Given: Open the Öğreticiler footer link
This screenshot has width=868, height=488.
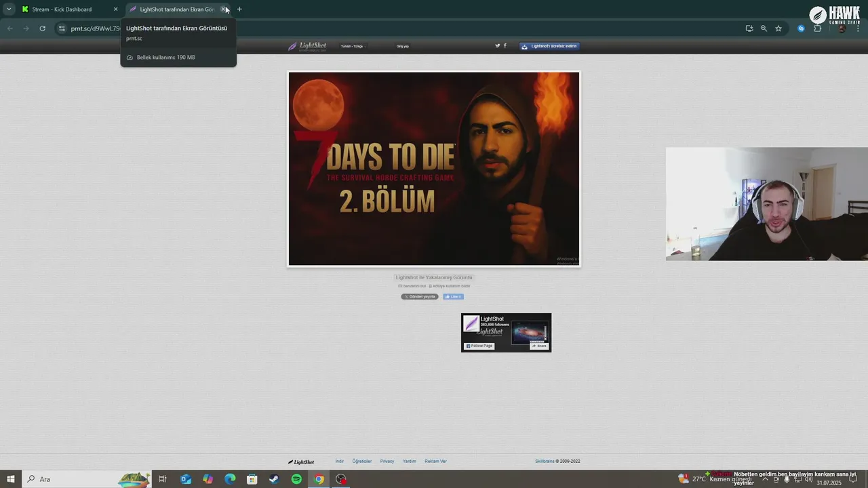Looking at the screenshot, I should click(x=362, y=462).
